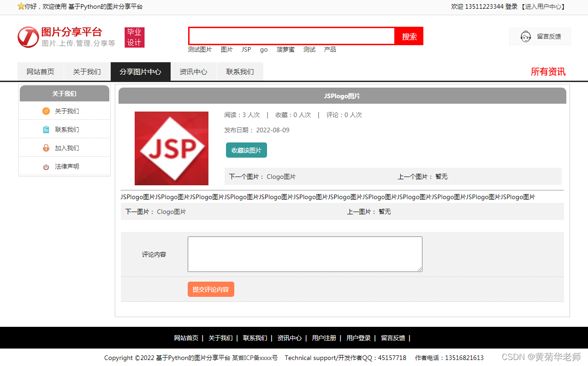Click the smiley face icon on 留言反馈 button
588x366 pixels.
point(525,36)
